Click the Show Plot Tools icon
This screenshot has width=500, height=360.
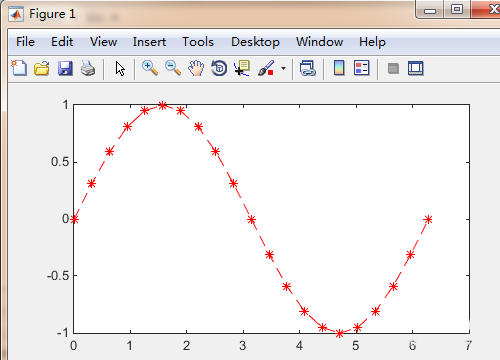click(416, 68)
